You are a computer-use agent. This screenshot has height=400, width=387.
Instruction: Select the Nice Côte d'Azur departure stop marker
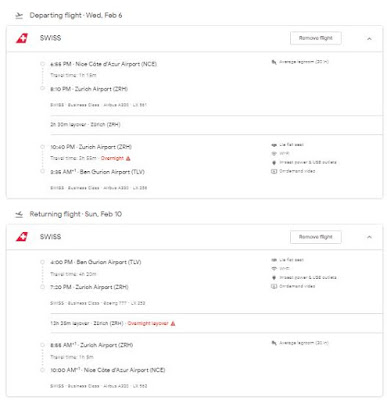42,64
